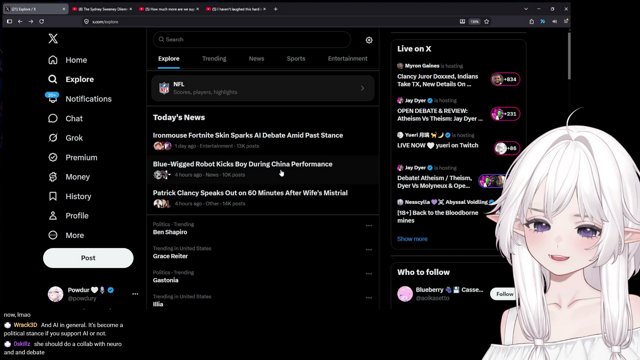
Task: Open browser tab list dropdown arrow
Action: click(x=526, y=9)
